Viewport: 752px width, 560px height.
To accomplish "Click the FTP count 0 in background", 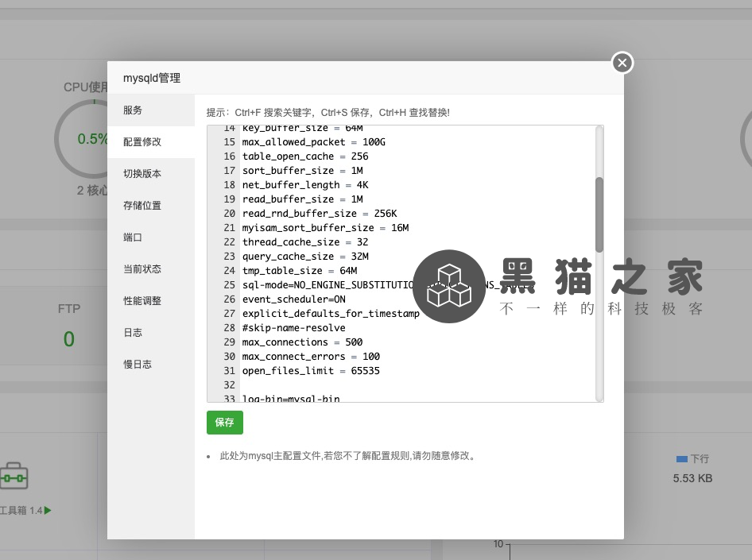I will pyautogui.click(x=69, y=339).
